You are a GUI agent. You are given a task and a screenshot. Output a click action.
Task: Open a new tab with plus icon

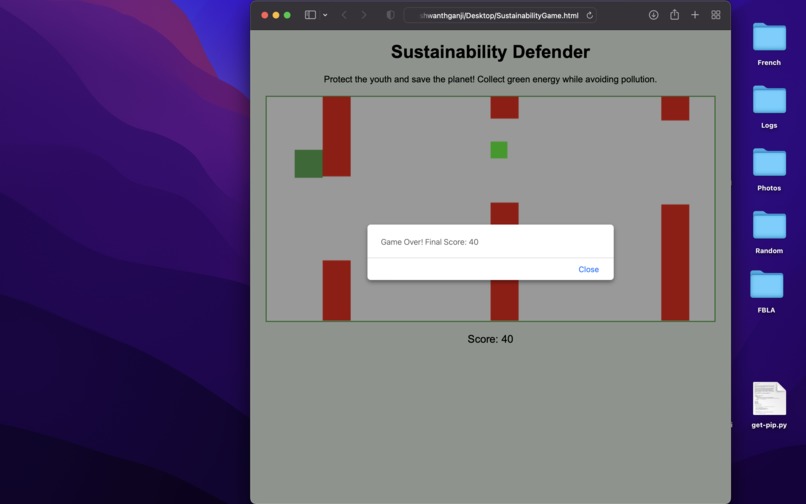coord(695,15)
